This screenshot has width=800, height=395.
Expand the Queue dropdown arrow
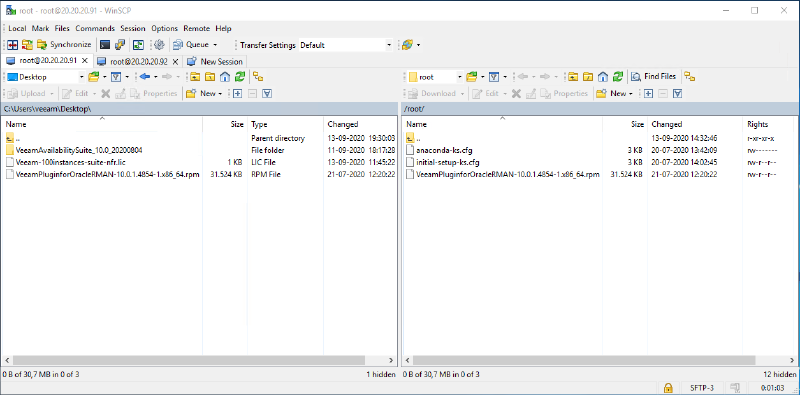215,45
